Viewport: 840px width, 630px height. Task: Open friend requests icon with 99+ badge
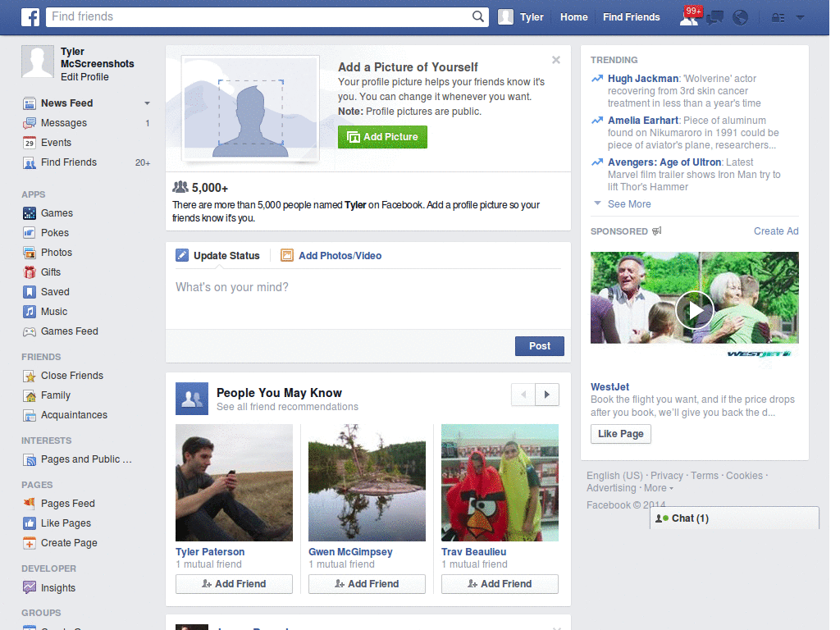pos(689,16)
